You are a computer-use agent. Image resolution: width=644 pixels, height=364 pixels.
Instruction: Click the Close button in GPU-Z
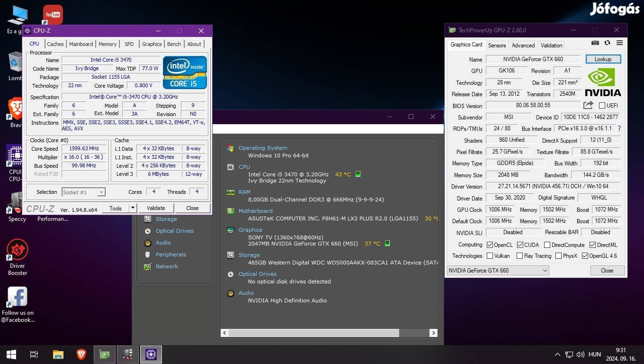(x=607, y=271)
